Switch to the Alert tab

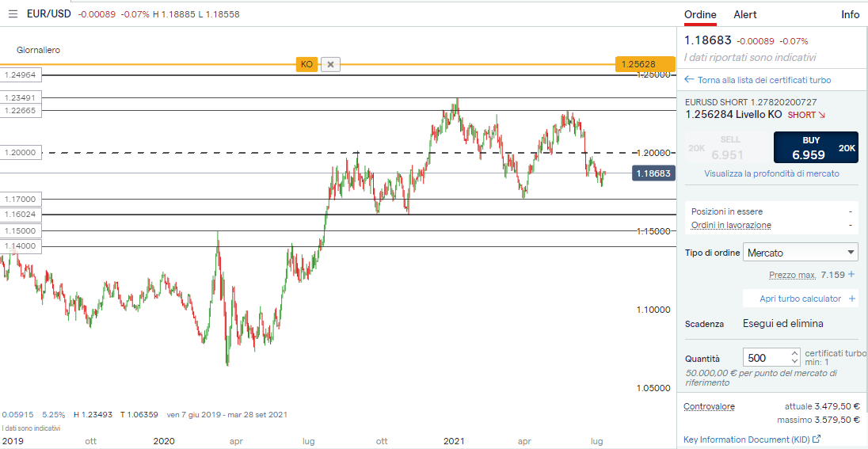click(744, 14)
